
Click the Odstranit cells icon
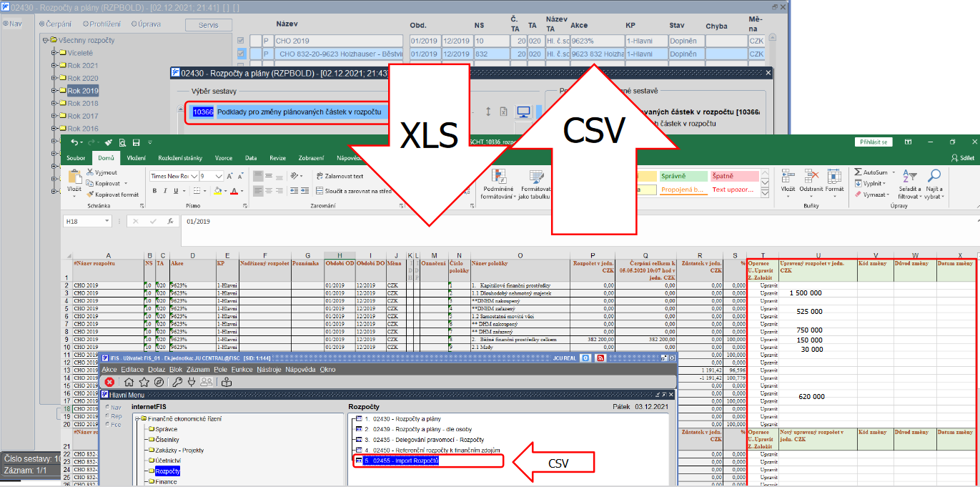811,176
